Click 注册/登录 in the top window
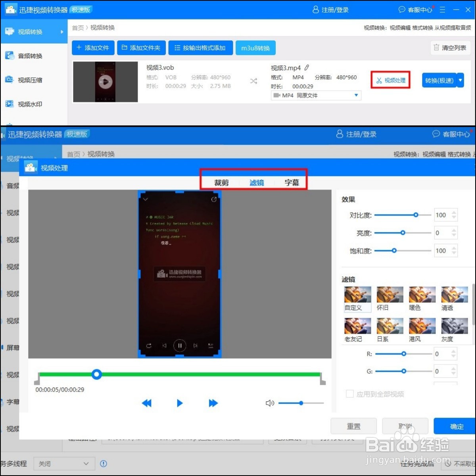 point(330,10)
